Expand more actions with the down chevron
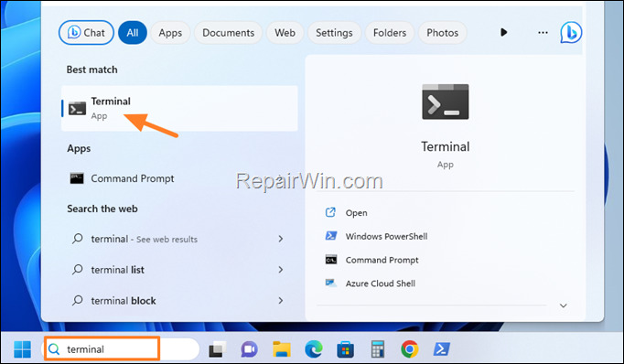 pyautogui.click(x=563, y=305)
